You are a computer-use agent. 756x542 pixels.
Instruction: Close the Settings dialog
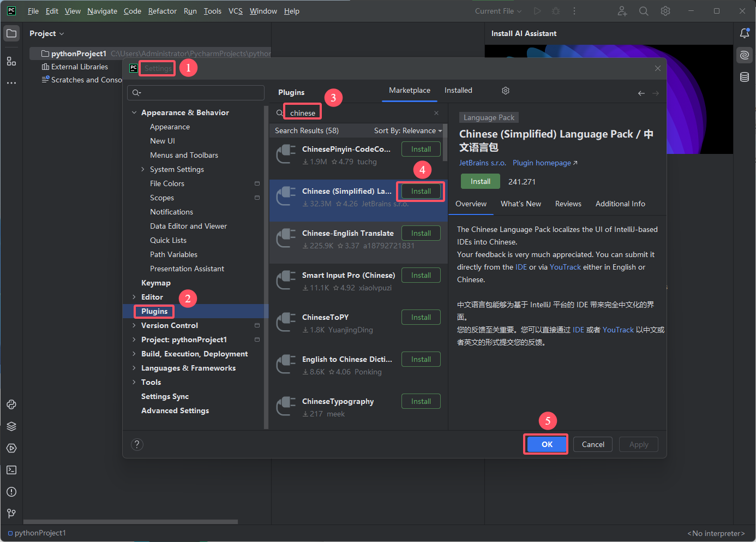point(658,68)
